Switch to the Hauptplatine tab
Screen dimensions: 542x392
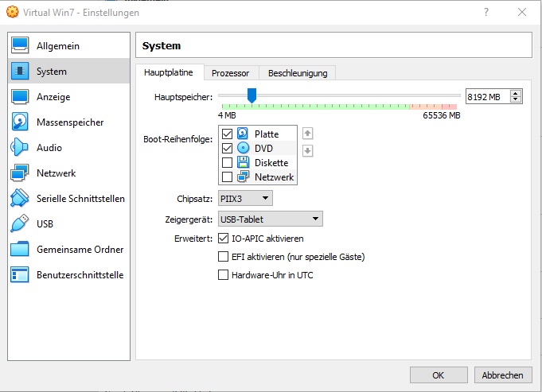pyautogui.click(x=169, y=72)
